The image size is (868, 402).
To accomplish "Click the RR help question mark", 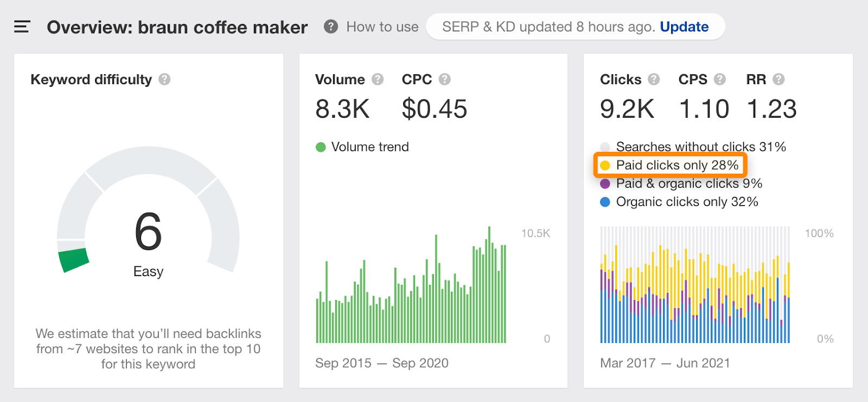I will (x=778, y=80).
